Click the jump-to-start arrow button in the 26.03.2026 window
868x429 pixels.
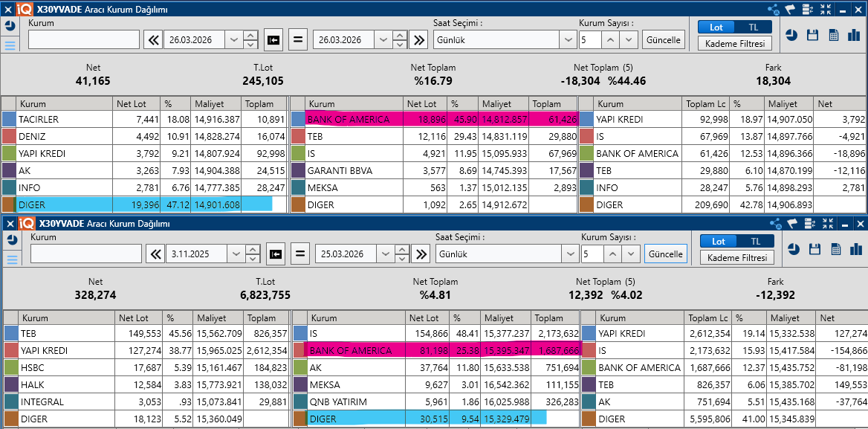[273, 40]
